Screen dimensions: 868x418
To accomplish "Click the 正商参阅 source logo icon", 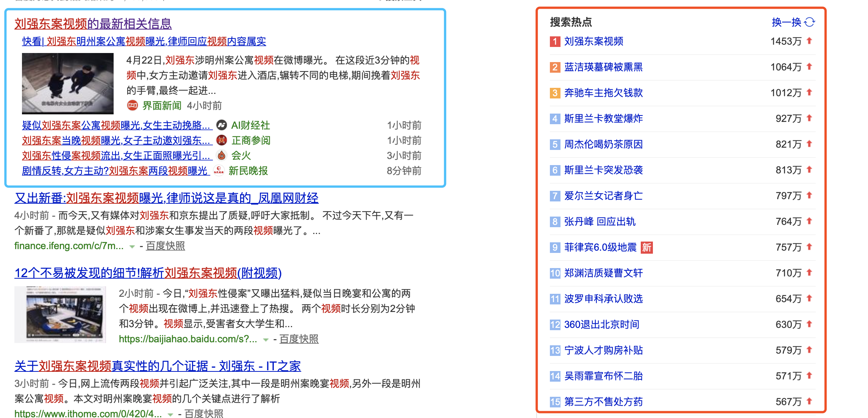I will point(222,140).
